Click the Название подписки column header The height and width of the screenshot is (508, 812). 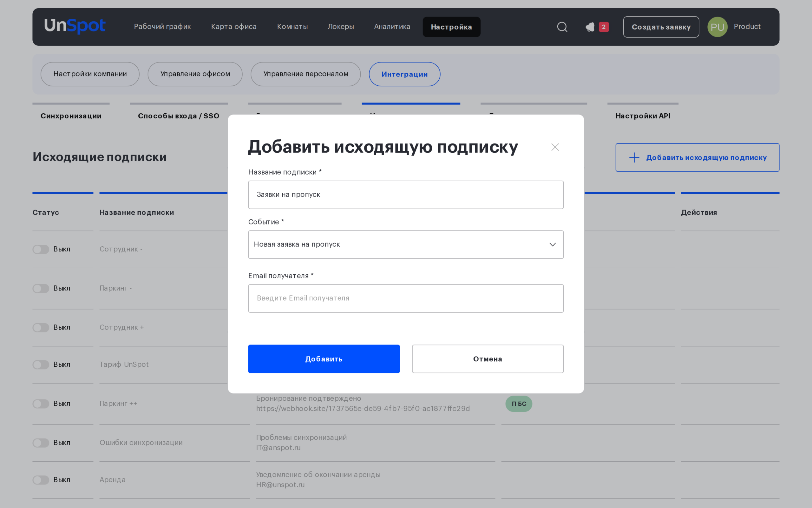point(137,213)
